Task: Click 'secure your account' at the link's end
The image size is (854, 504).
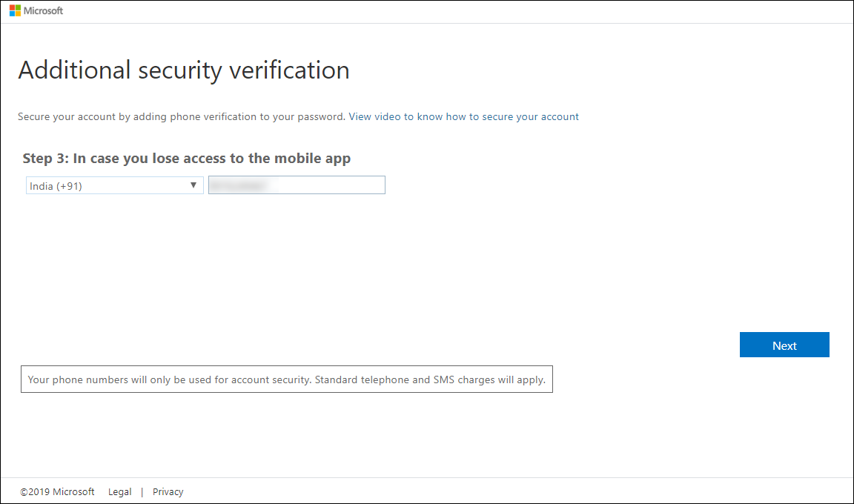Action: click(530, 116)
